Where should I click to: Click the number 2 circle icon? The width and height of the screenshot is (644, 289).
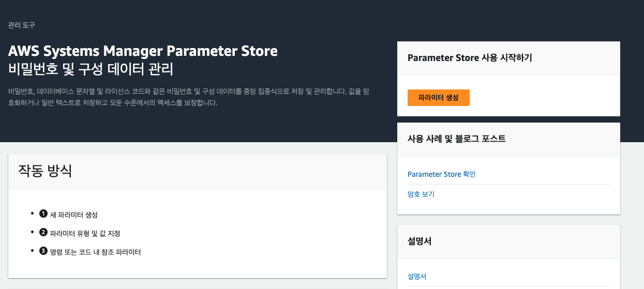(x=43, y=232)
